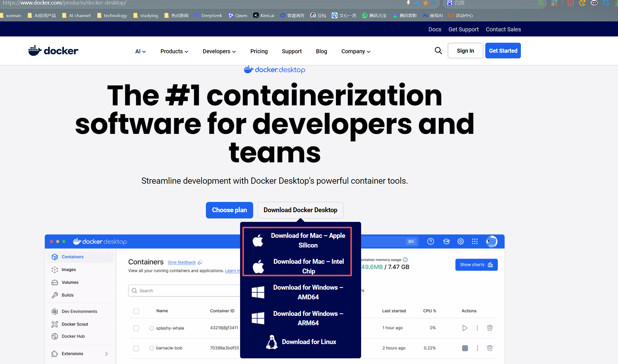
Task: Click the Extensions puzzle icon
Action: pyautogui.click(x=55, y=354)
